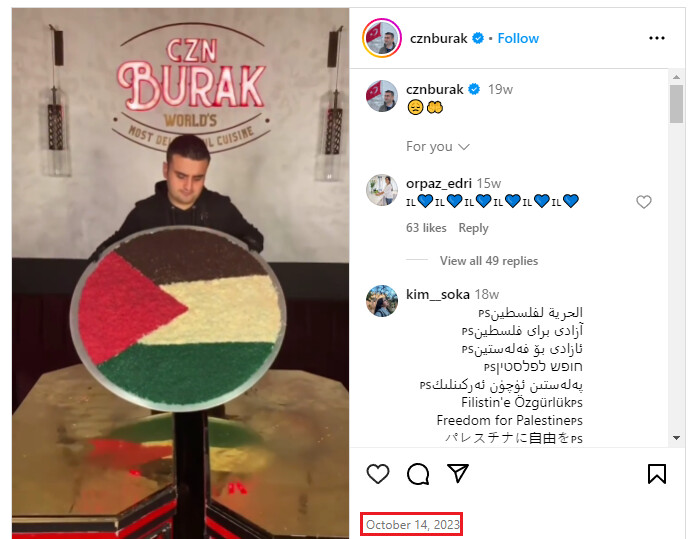Share post via paper plane icon
This screenshot has height=539, width=688.
[x=458, y=473]
